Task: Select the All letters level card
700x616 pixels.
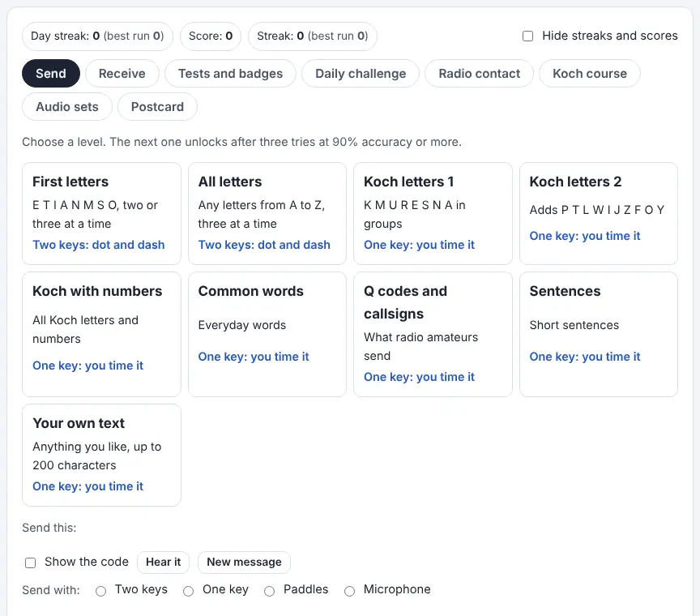Action: (267, 213)
